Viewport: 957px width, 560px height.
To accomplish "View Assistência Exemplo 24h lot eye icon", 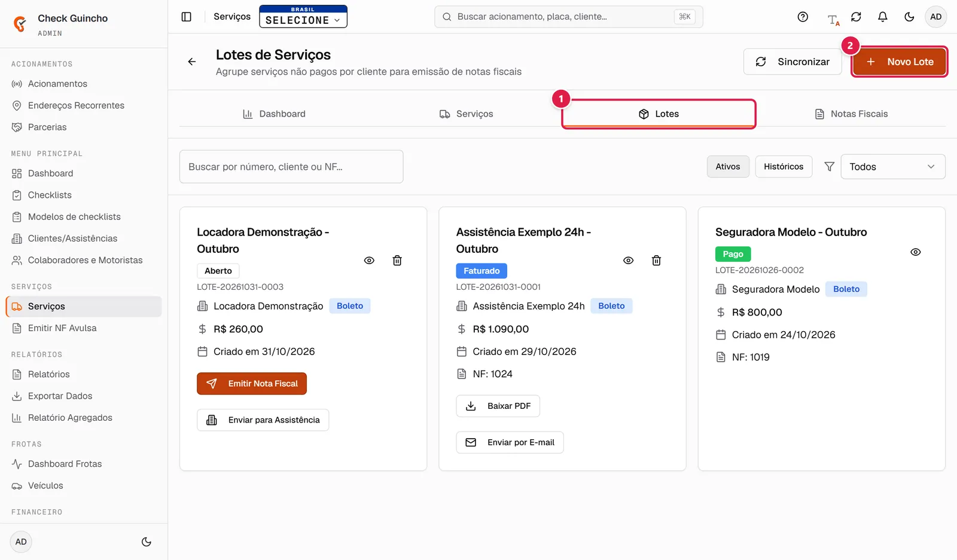I will coord(628,261).
